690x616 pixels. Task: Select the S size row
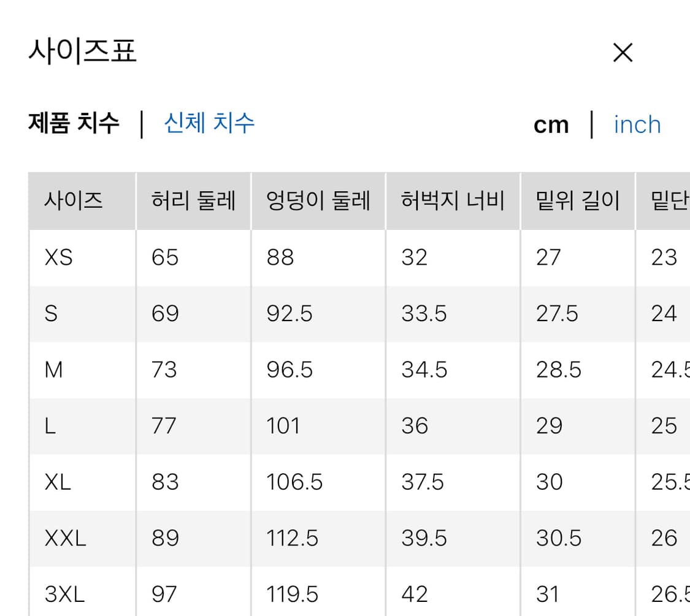[53, 313]
